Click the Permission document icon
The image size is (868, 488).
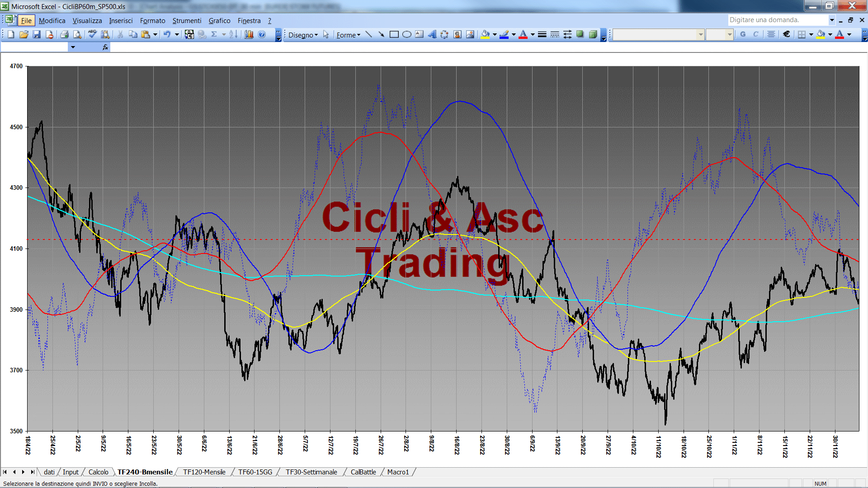(49, 34)
